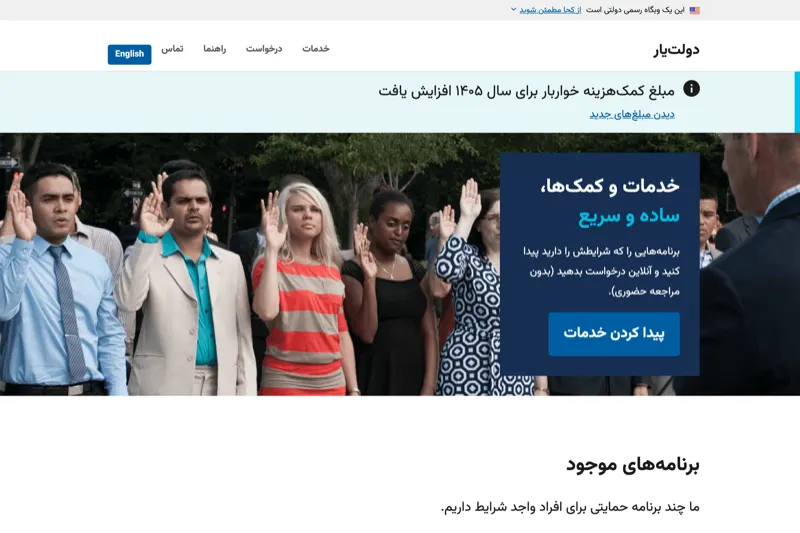Click the official government website banner text
Screen dimensions: 800x533
[635, 10]
